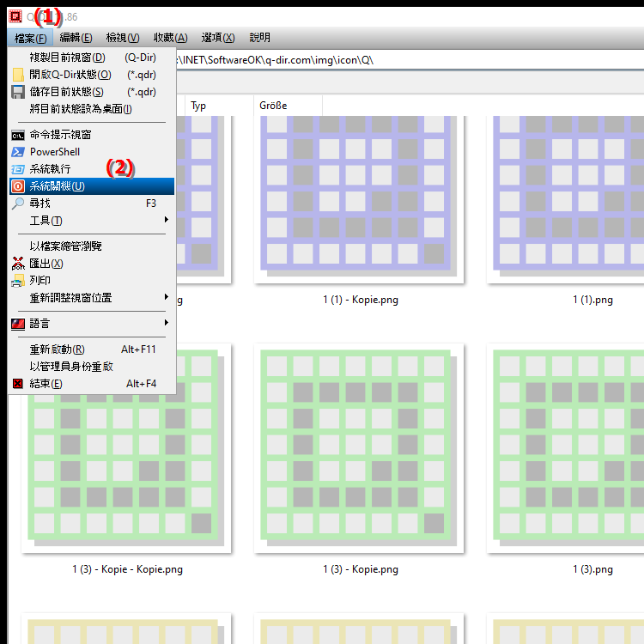
Task: Launch 命令提示視窗 from the menu
Action: (x=92, y=135)
